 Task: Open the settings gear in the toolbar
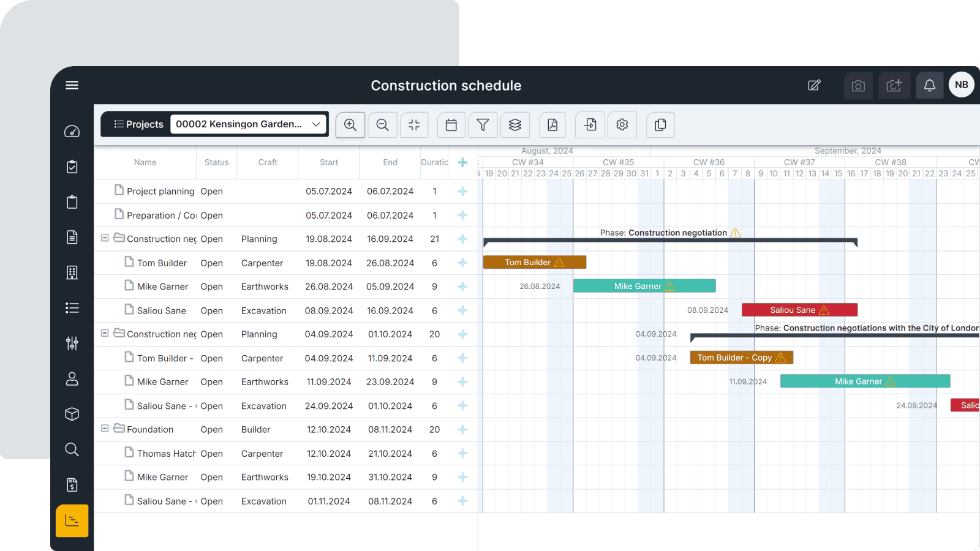point(622,125)
